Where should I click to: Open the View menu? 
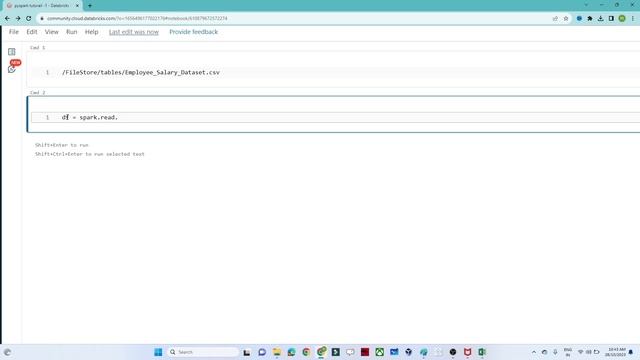tap(51, 32)
